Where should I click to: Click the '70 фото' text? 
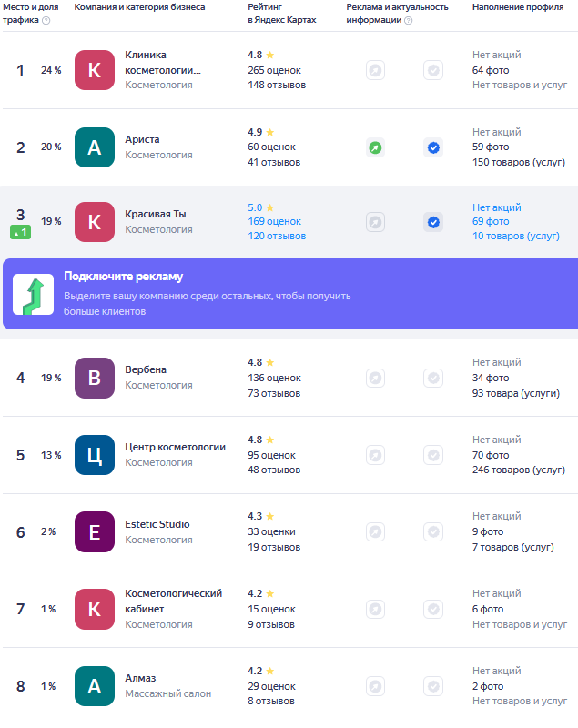pyautogui.click(x=491, y=455)
